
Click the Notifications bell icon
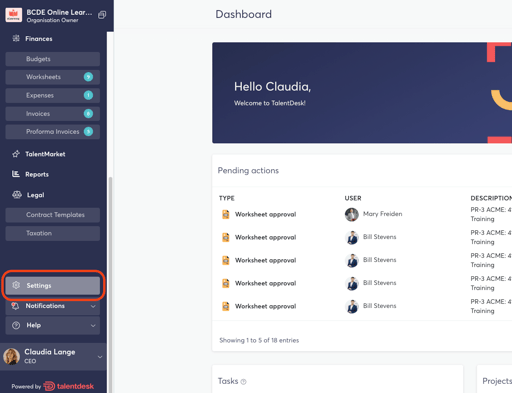tap(15, 305)
